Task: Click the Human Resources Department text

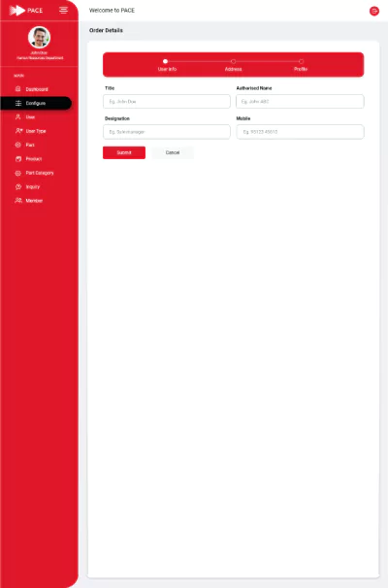Action: click(x=40, y=58)
